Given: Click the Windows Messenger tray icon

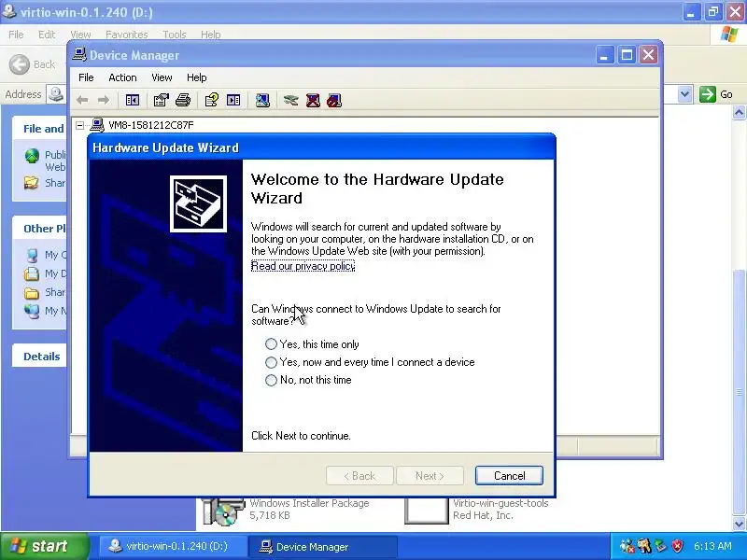Looking at the screenshot, I should coord(627,546).
